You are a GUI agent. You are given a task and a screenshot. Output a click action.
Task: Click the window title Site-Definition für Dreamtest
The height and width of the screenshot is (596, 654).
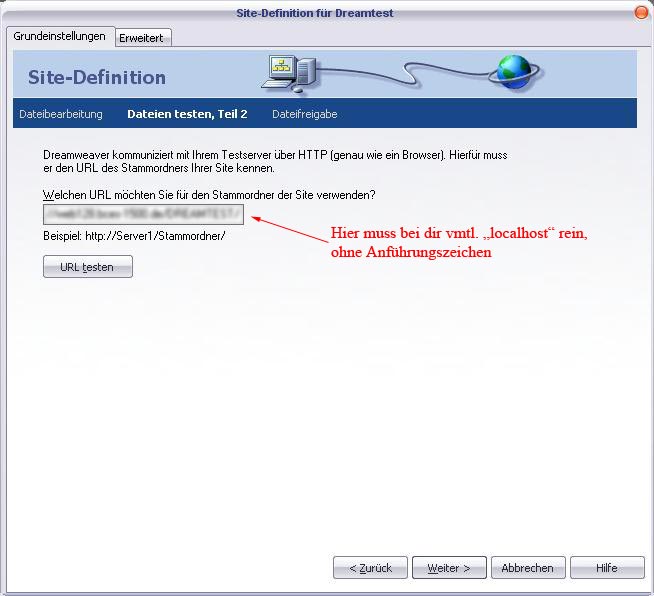315,13
